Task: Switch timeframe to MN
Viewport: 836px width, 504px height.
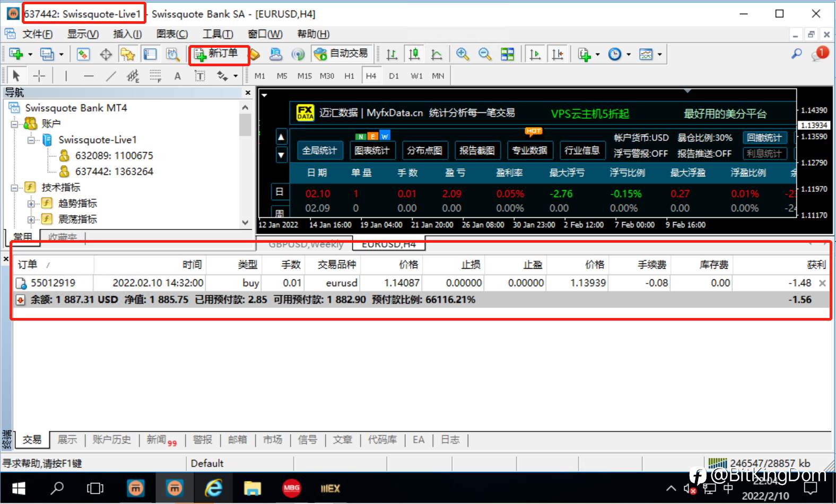Action: (438, 76)
